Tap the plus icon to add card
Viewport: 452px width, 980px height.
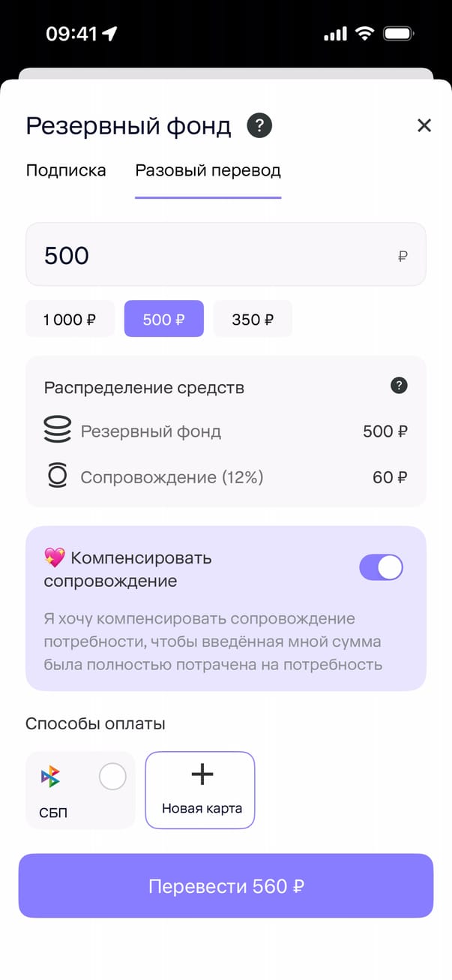tap(202, 774)
